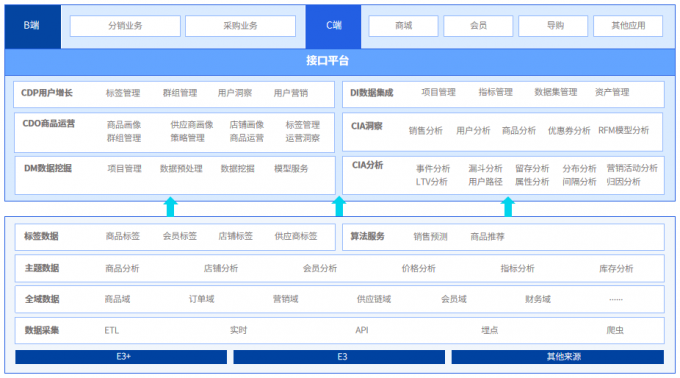Click 用户洞察 in CDP row

tap(235, 93)
